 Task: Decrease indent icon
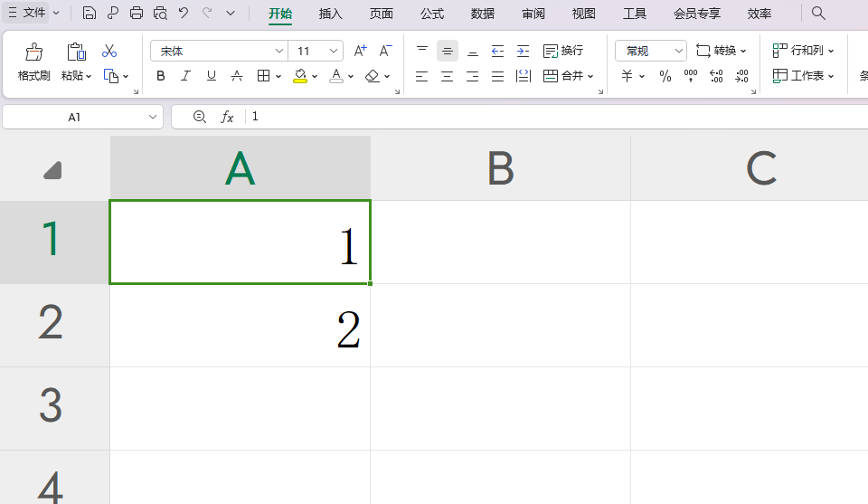pyautogui.click(x=497, y=51)
